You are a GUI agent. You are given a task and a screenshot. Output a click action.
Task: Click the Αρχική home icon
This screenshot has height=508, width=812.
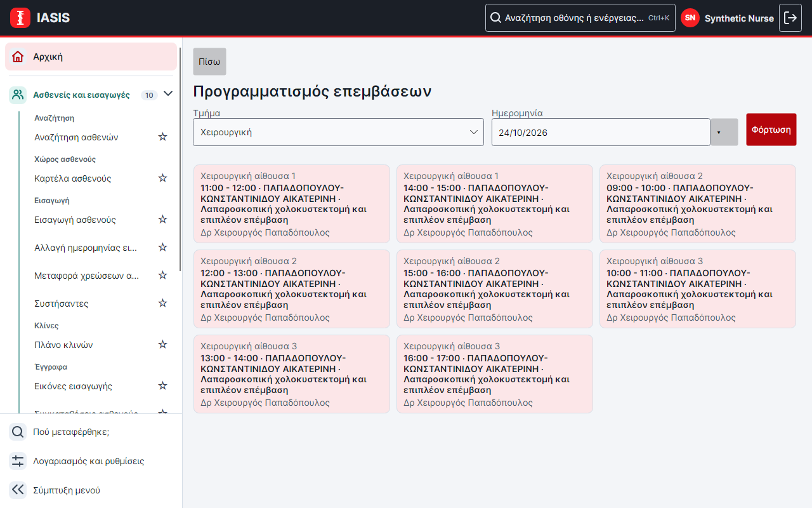(18, 57)
